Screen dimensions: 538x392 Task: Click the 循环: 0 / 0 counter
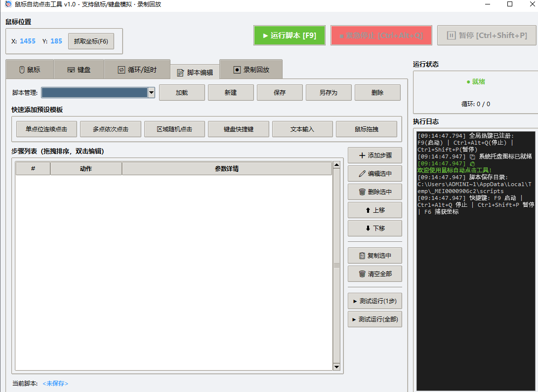point(476,104)
